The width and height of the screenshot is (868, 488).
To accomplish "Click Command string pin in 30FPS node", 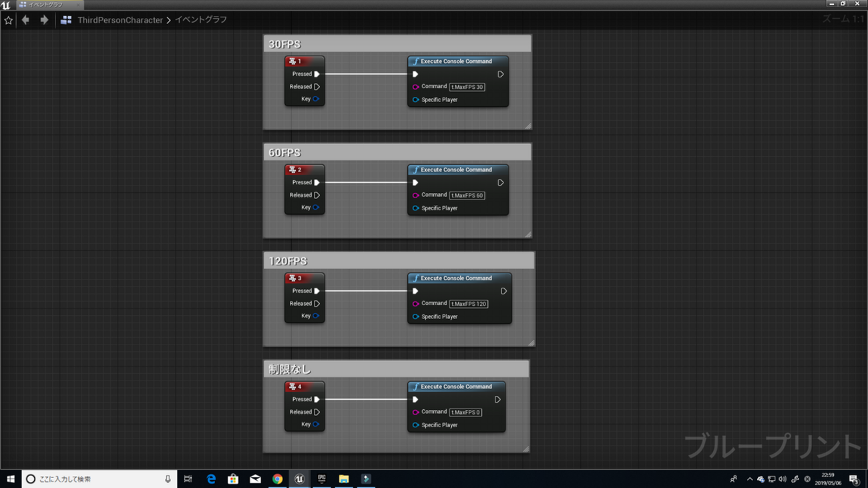I will [x=415, y=87].
